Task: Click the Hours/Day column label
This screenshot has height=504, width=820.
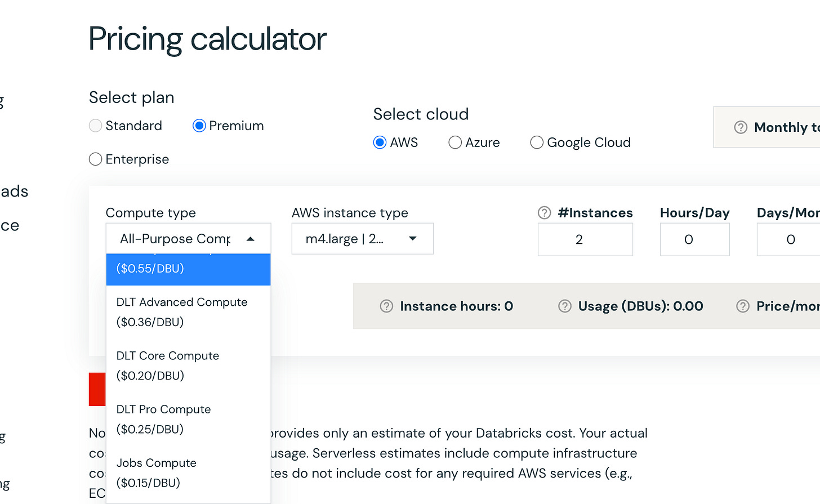Action: pos(694,213)
